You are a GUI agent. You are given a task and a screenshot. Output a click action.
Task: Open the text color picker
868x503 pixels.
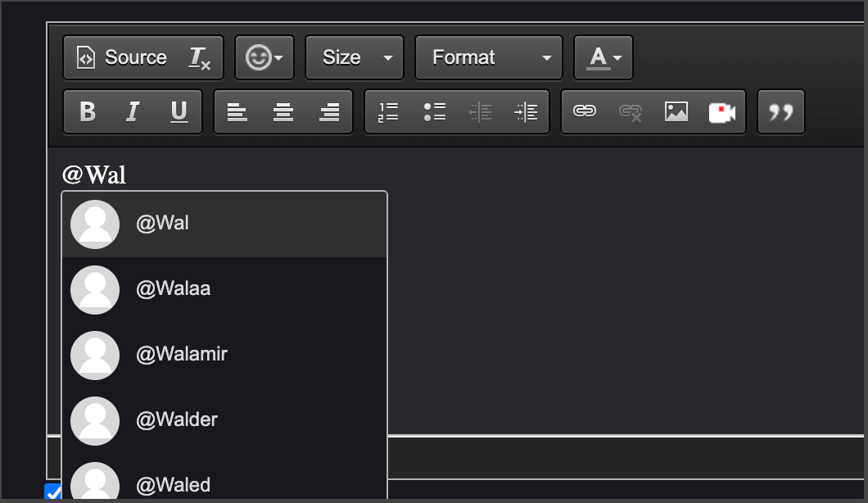click(x=604, y=58)
